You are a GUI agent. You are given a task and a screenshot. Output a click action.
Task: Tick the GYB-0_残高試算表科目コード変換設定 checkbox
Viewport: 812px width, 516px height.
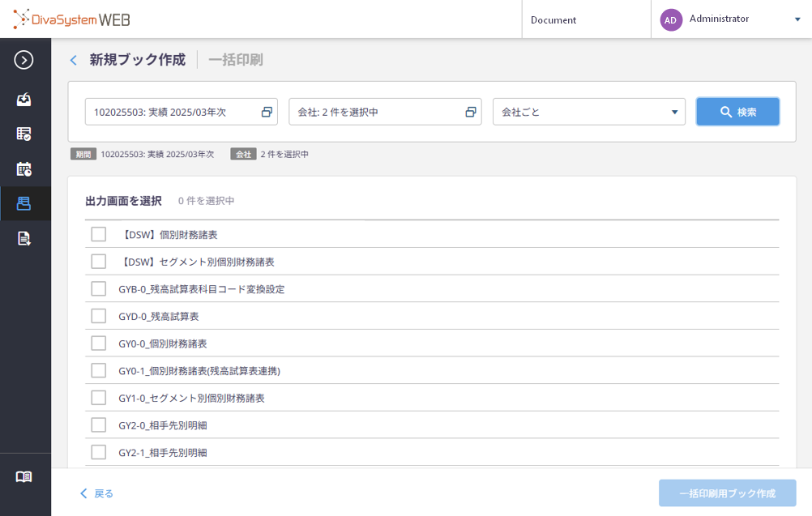click(x=98, y=289)
